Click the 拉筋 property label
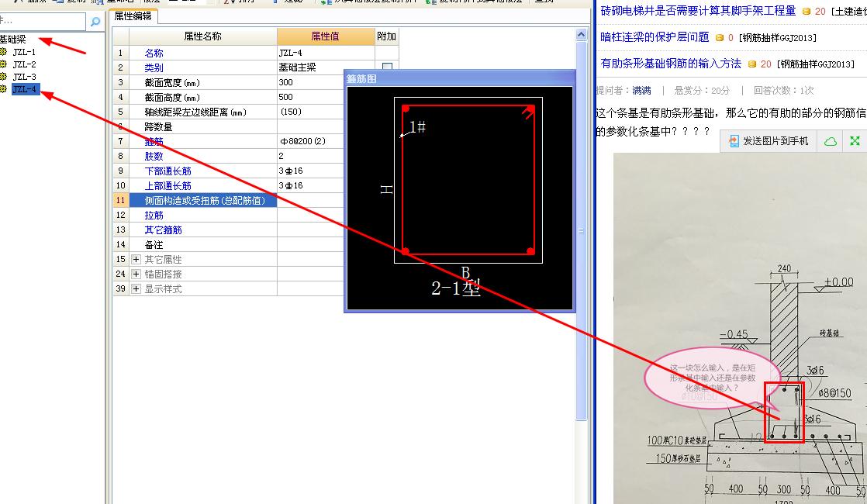 tap(154, 215)
